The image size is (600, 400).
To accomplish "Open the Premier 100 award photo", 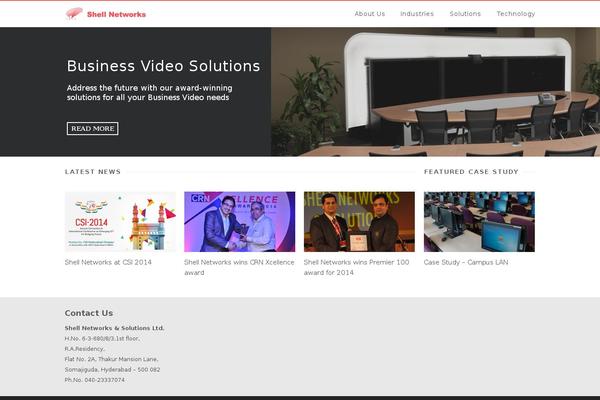I will pyautogui.click(x=359, y=222).
